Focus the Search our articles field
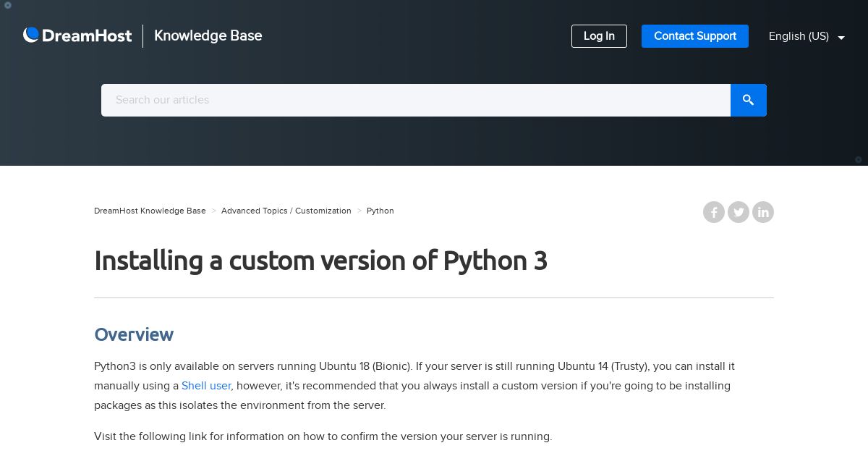 point(416,100)
